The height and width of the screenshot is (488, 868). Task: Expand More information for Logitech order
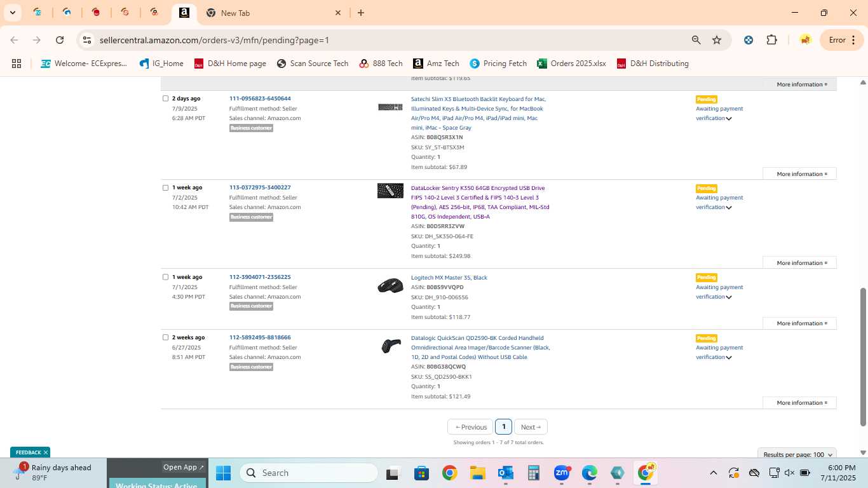pos(799,323)
